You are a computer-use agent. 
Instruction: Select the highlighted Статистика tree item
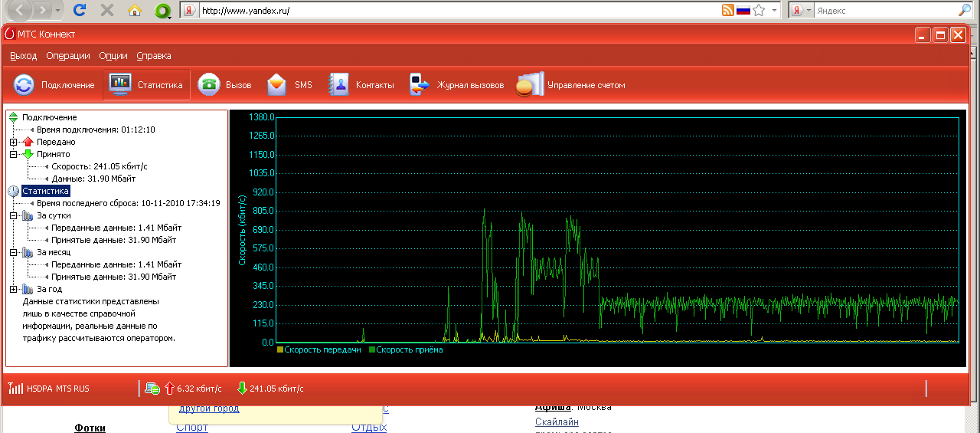[x=45, y=191]
